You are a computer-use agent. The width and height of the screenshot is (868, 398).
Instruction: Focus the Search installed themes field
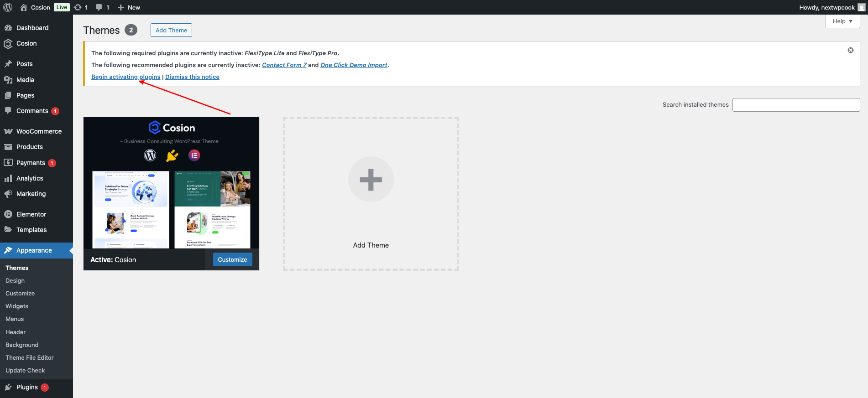click(796, 105)
